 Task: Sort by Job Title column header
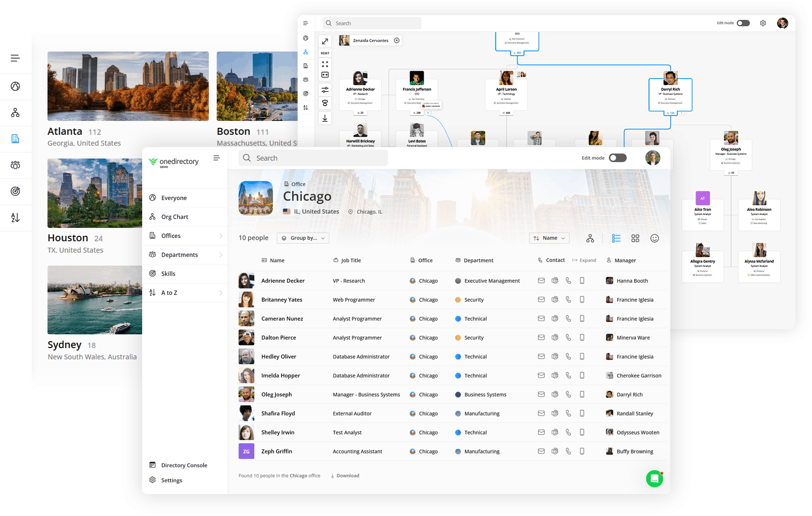[x=347, y=260]
